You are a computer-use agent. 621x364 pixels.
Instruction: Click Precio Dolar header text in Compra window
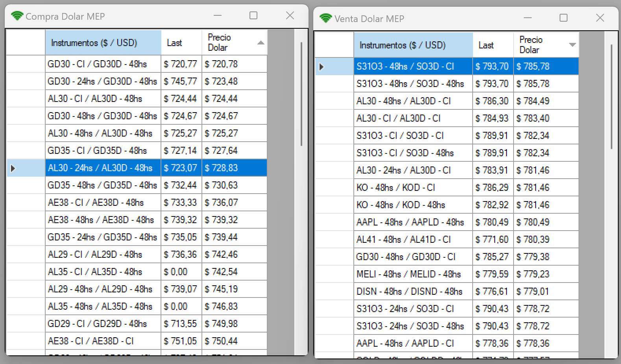[219, 42]
